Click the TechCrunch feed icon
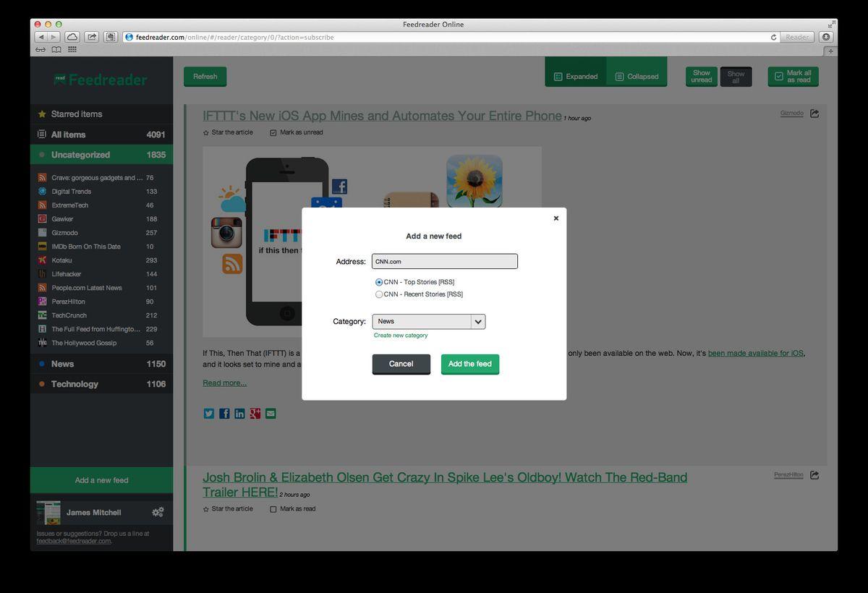 [x=43, y=315]
